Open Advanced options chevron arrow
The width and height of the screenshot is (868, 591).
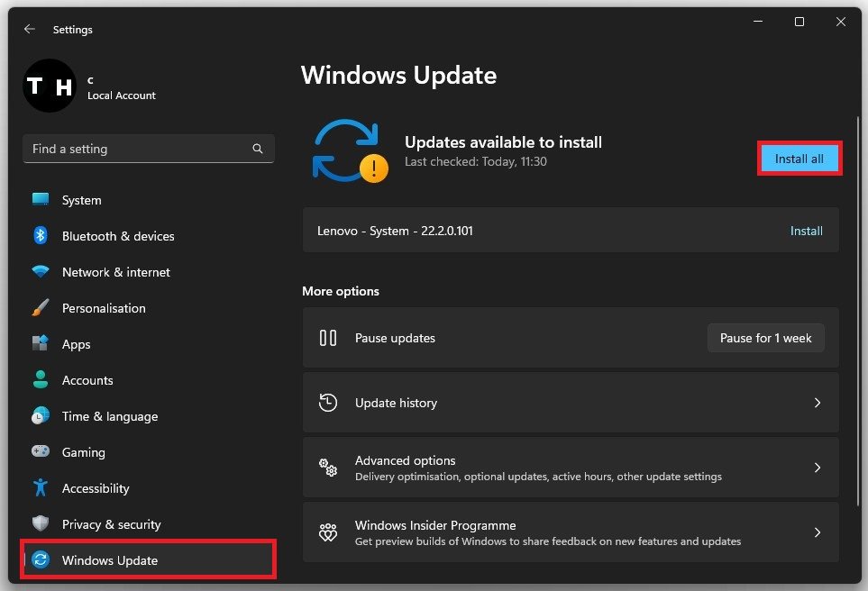[x=818, y=468]
